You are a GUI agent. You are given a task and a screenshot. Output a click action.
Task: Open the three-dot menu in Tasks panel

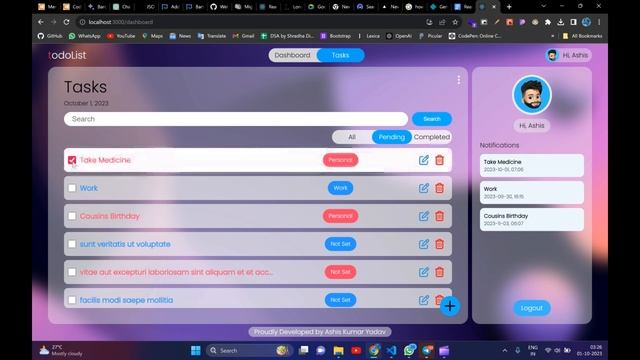(x=459, y=80)
